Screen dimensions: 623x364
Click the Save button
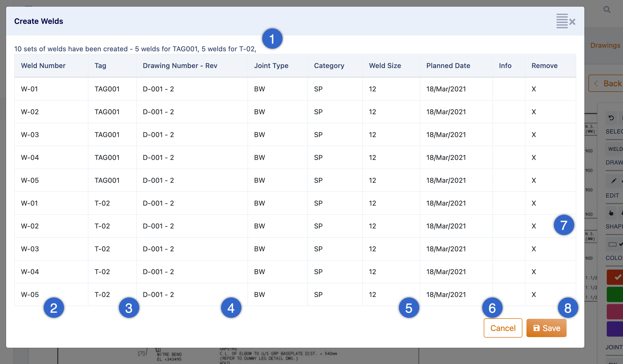[546, 328]
